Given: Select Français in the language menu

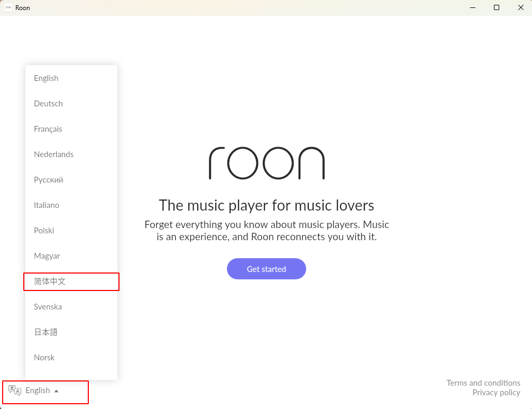Looking at the screenshot, I should 71,129.
